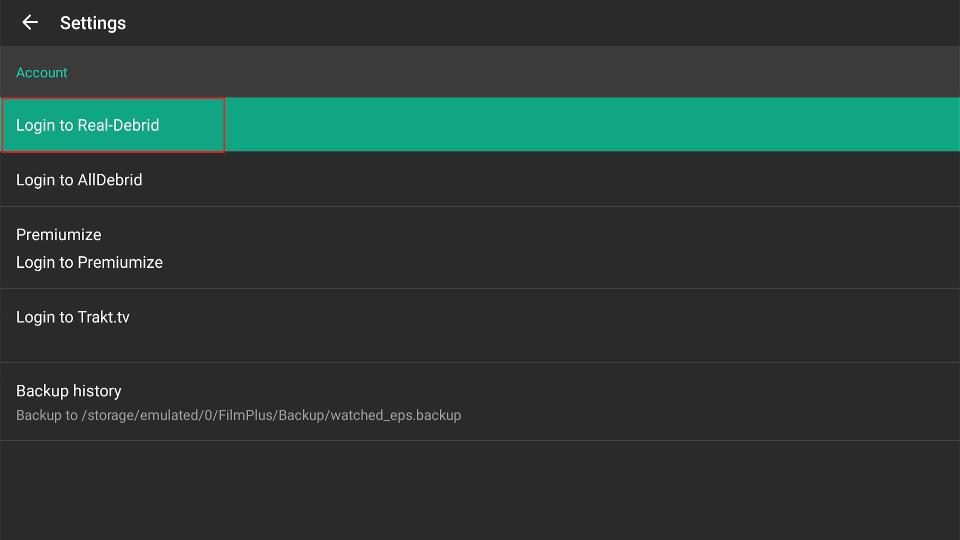This screenshot has height=540, width=960.
Task: Choose Login to Premiumize subtitle text
Action: tap(89, 262)
